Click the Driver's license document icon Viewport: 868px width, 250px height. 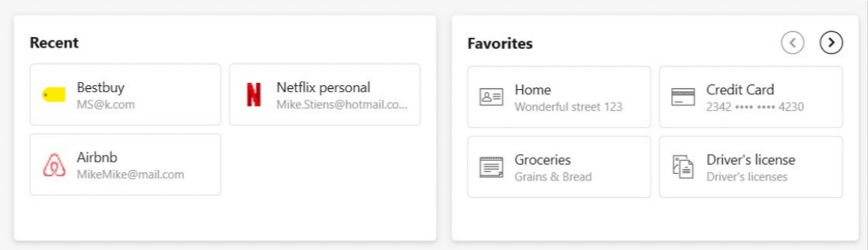(x=683, y=167)
